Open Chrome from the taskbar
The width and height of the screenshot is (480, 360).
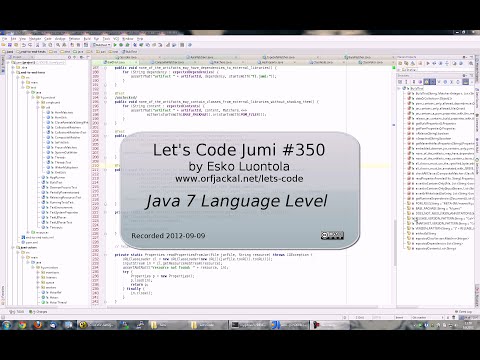coord(22,325)
